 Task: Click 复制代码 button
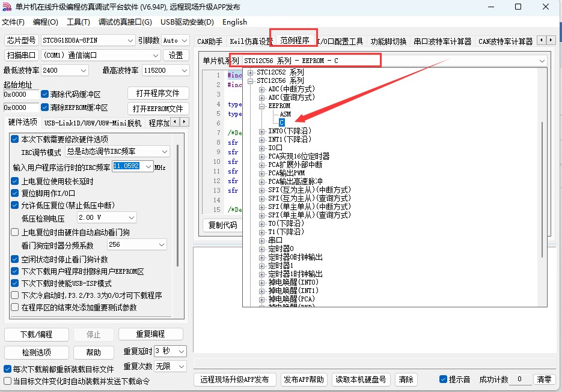223,225
